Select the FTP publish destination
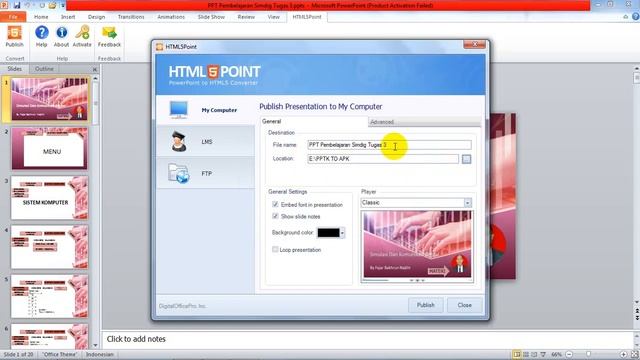This screenshot has height=360, width=640. (x=205, y=173)
